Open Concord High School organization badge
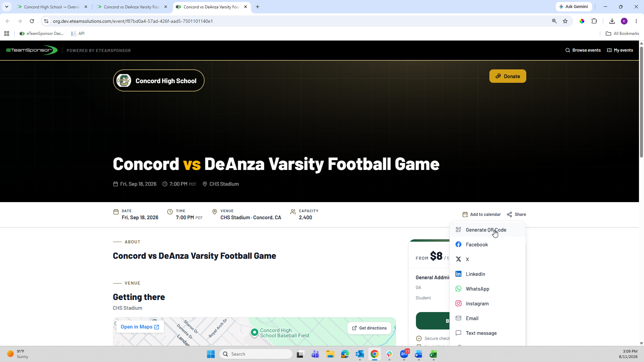This screenshot has width=644, height=362. tap(159, 81)
